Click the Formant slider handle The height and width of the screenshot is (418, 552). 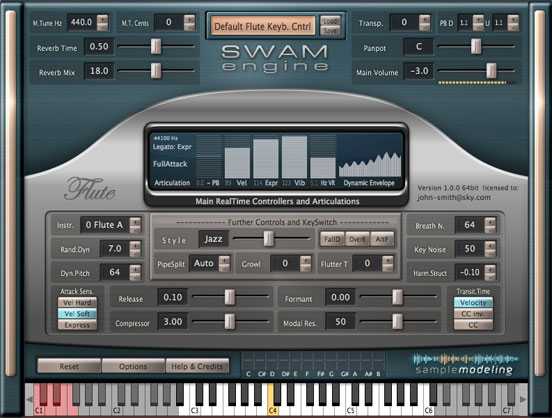397,297
